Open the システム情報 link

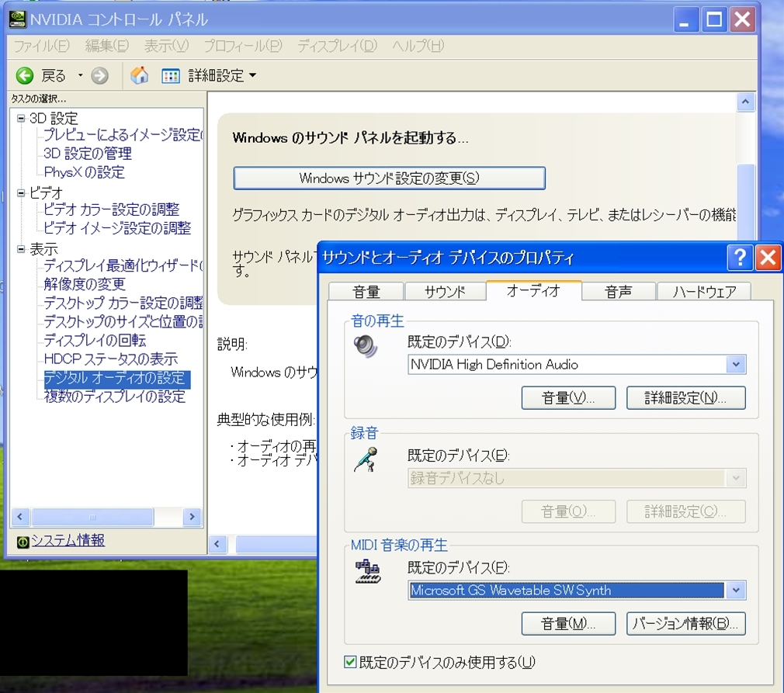(x=68, y=540)
